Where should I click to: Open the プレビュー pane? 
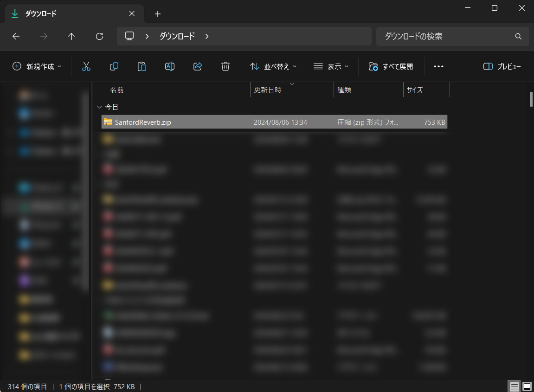[x=502, y=66]
